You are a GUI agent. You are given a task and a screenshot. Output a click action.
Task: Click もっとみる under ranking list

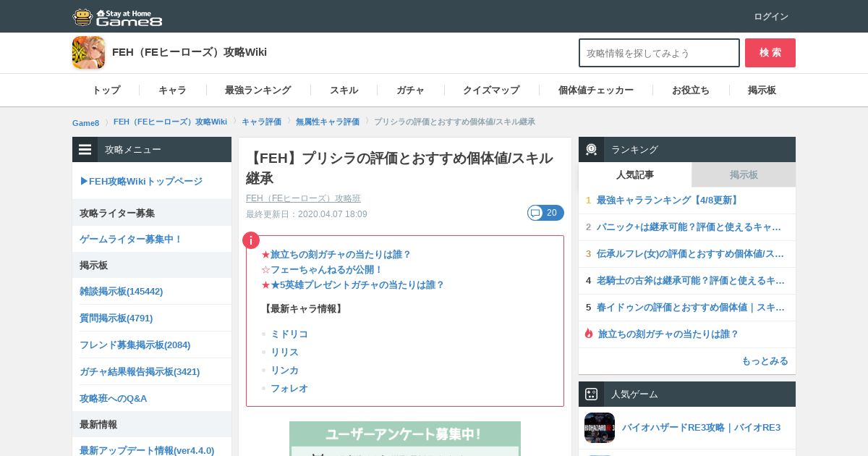pyautogui.click(x=765, y=360)
